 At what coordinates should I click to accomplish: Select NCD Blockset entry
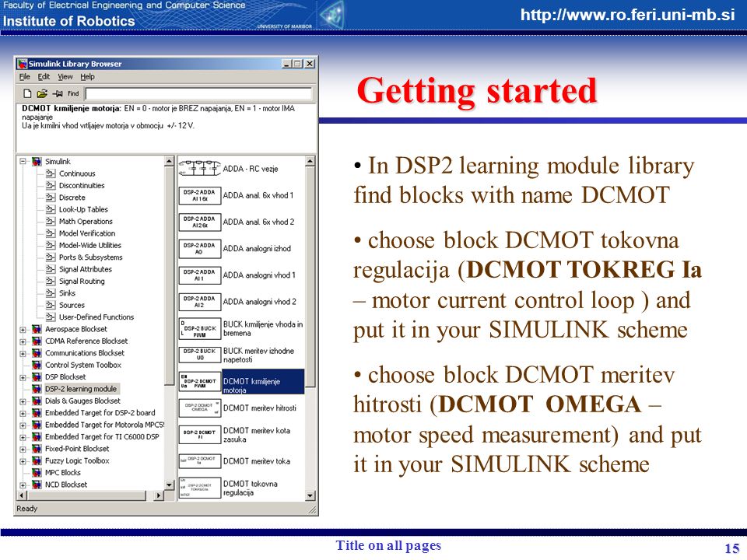pos(66,485)
